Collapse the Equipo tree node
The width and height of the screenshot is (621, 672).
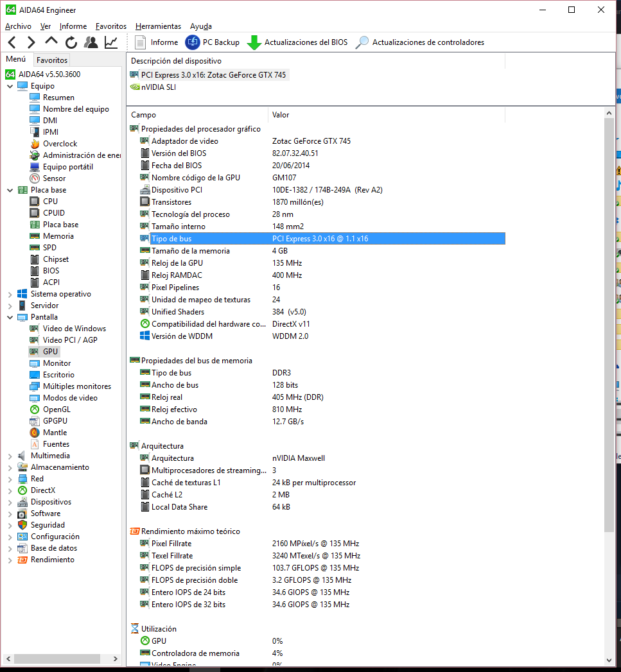tap(10, 86)
